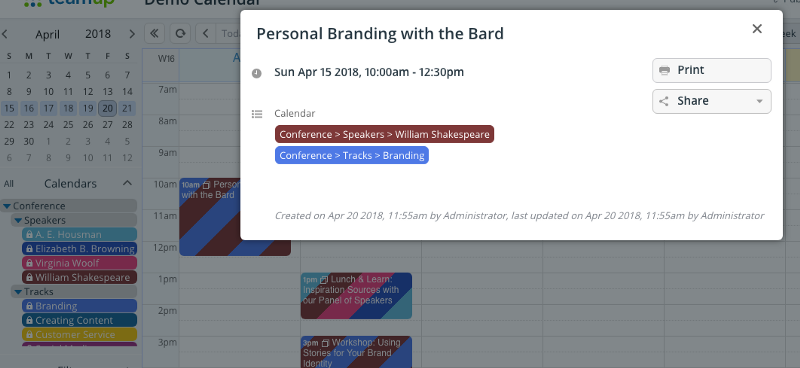Open the Lunch & Learn event
The image size is (800, 368).
(356, 296)
